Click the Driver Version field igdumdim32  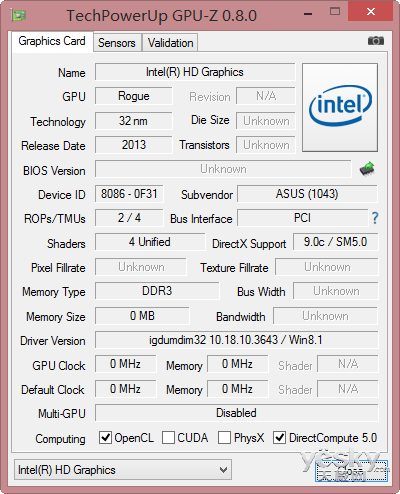pyautogui.click(x=237, y=340)
